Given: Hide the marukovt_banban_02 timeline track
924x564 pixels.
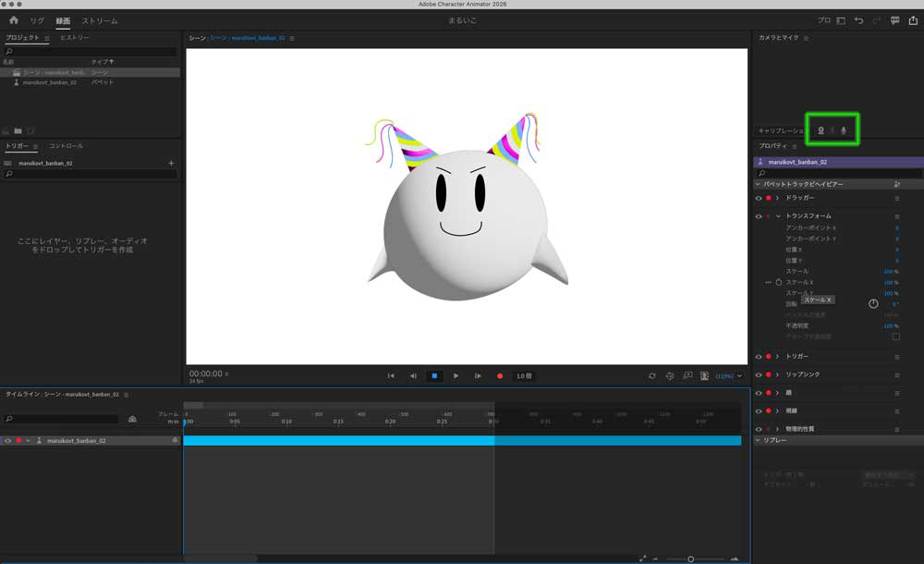Looking at the screenshot, I should click(9, 440).
